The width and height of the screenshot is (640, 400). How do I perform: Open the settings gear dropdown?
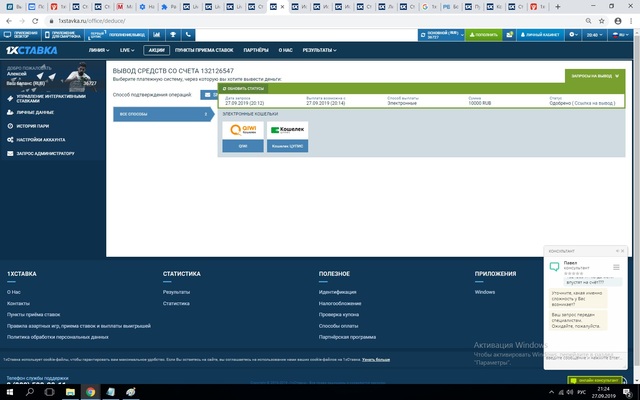[573, 35]
